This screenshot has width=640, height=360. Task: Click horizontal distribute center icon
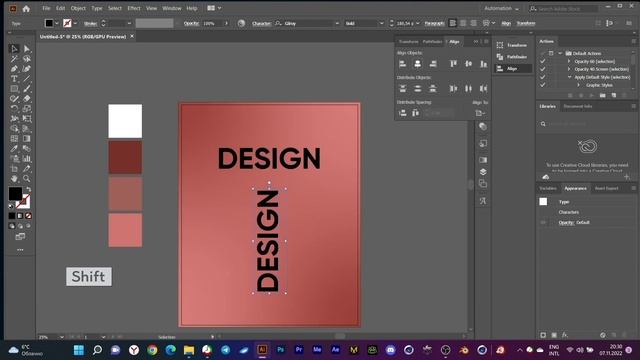[x=468, y=89]
